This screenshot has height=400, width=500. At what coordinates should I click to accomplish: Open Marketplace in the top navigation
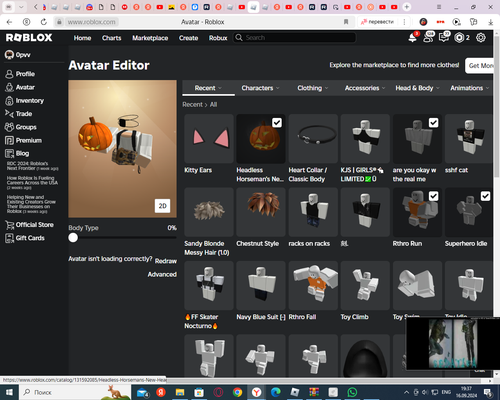tap(150, 38)
